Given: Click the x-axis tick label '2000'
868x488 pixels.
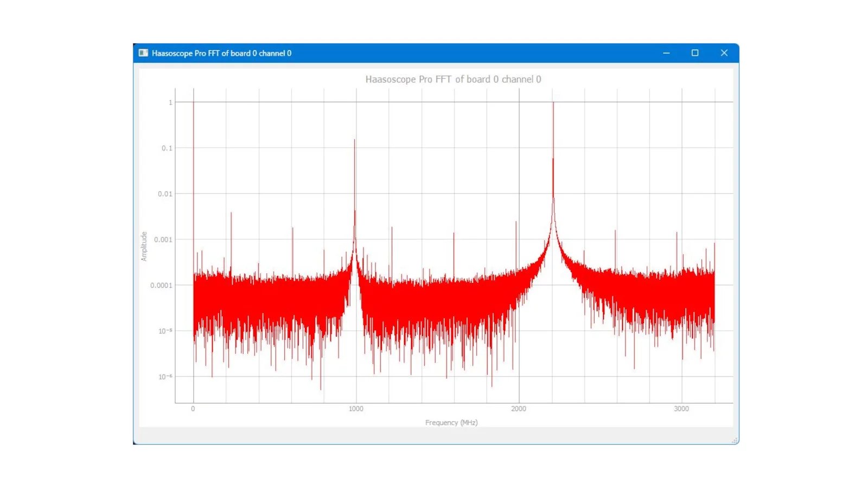Looking at the screenshot, I should 519,409.
